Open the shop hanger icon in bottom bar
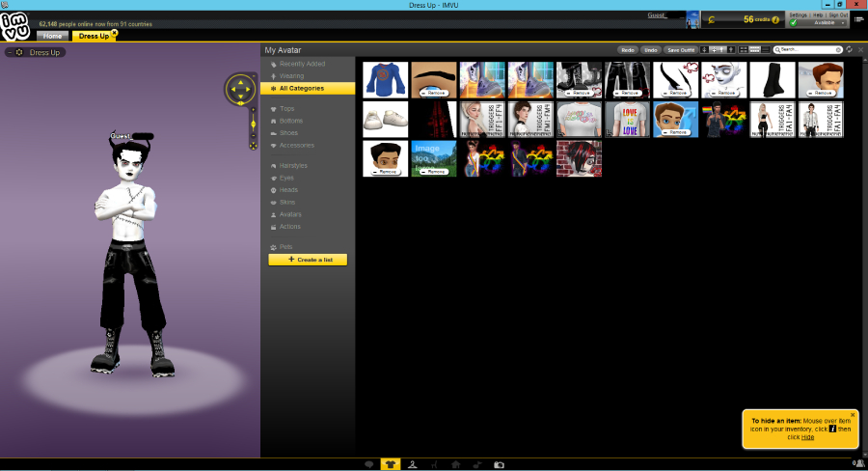 click(413, 464)
